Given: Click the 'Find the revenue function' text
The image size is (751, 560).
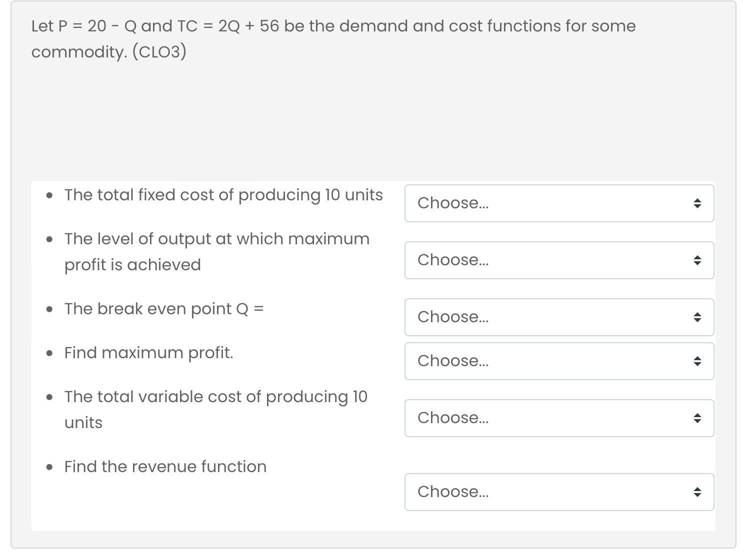Looking at the screenshot, I should click(x=165, y=467).
